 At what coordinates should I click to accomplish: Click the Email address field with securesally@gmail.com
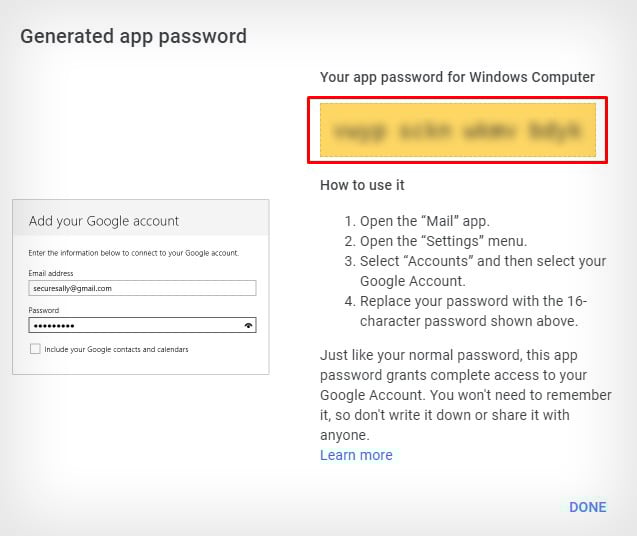142,288
